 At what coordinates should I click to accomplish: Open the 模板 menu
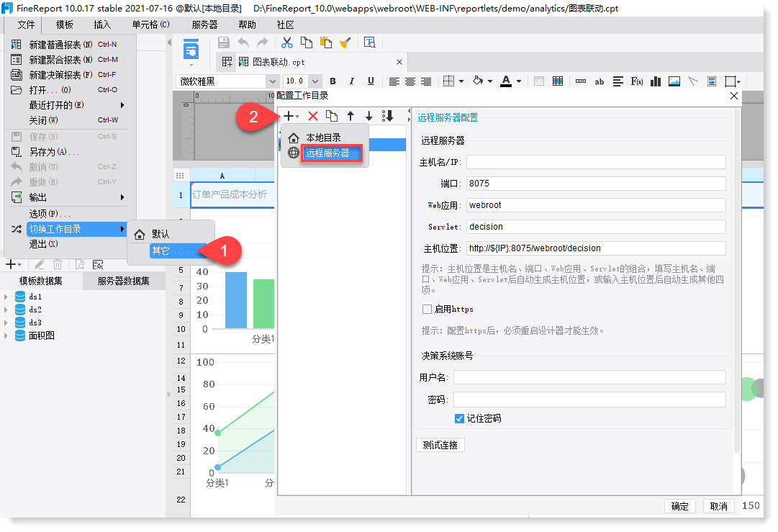[x=65, y=24]
